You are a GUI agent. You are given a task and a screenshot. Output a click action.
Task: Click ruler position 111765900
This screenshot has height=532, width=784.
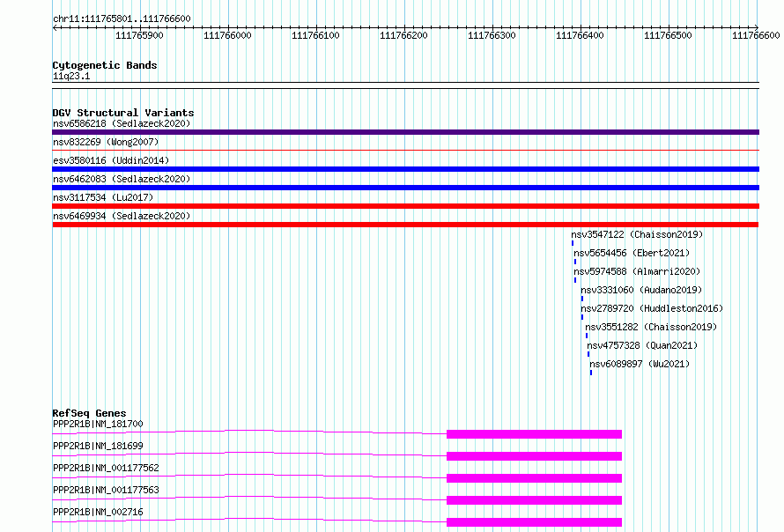pyautogui.click(x=139, y=35)
